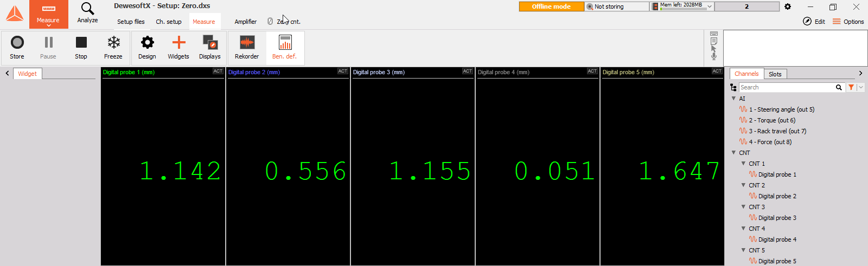Viewport: 868px width, 266px height.
Task: Open global settings gear icon
Action: pos(788,7)
